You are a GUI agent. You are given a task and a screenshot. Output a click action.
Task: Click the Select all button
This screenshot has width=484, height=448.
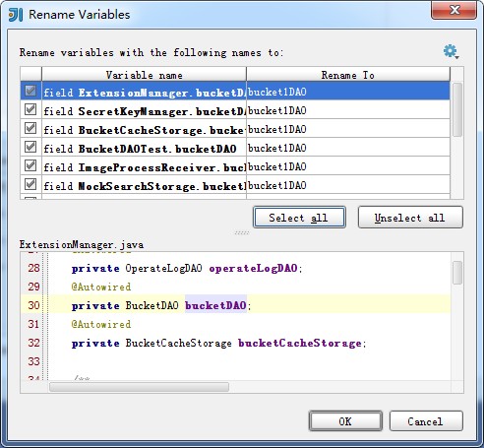point(299,218)
